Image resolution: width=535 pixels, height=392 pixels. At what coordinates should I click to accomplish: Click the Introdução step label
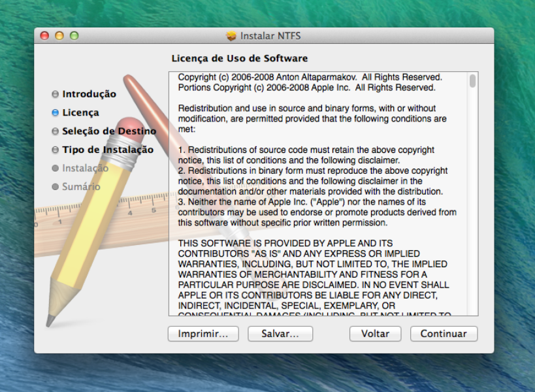tap(89, 94)
